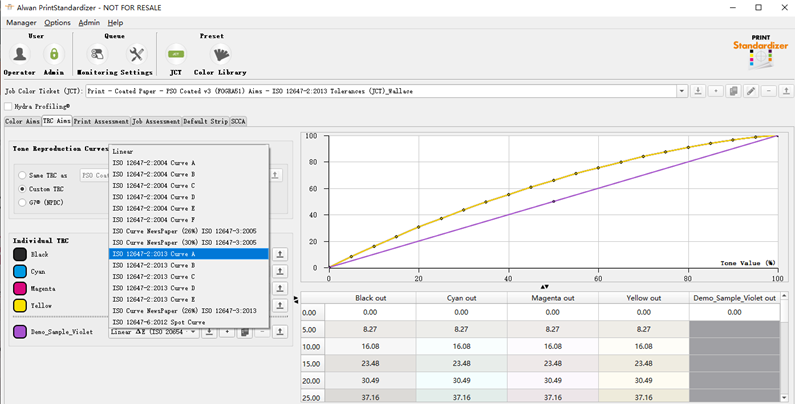795x404 pixels.
Task: Click the Demo_Sample_Violet color swatch
Action: pos(20,332)
